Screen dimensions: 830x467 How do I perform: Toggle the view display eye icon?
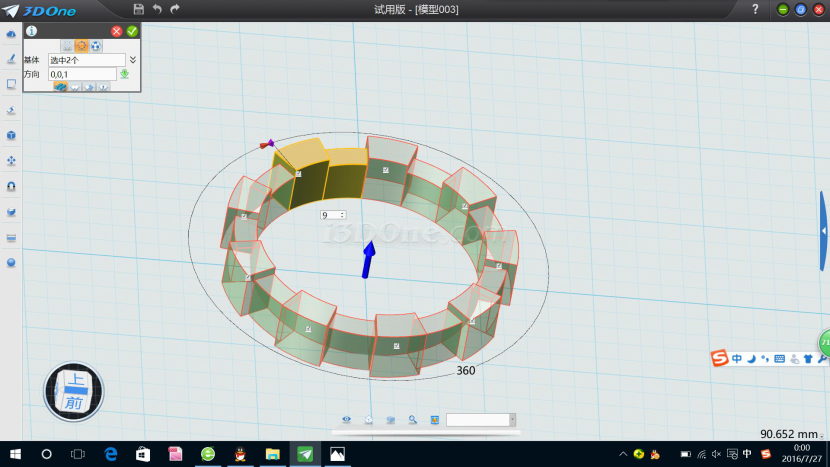[347, 420]
